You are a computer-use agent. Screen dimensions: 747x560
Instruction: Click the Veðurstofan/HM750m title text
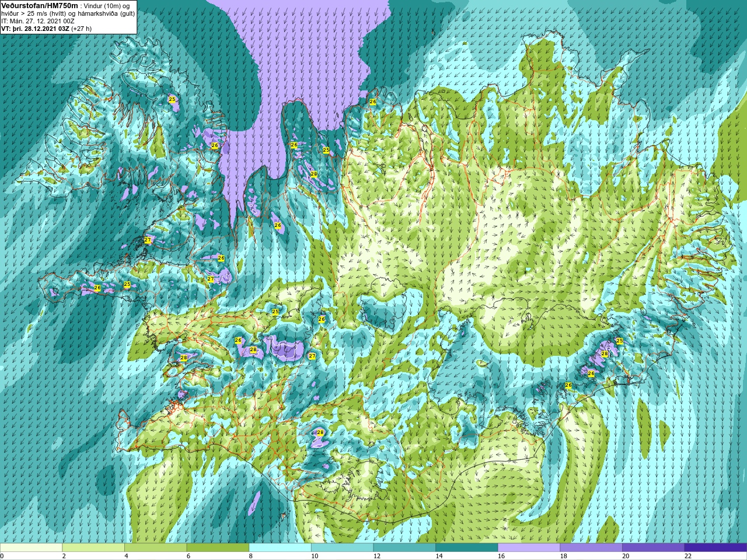coord(40,5)
